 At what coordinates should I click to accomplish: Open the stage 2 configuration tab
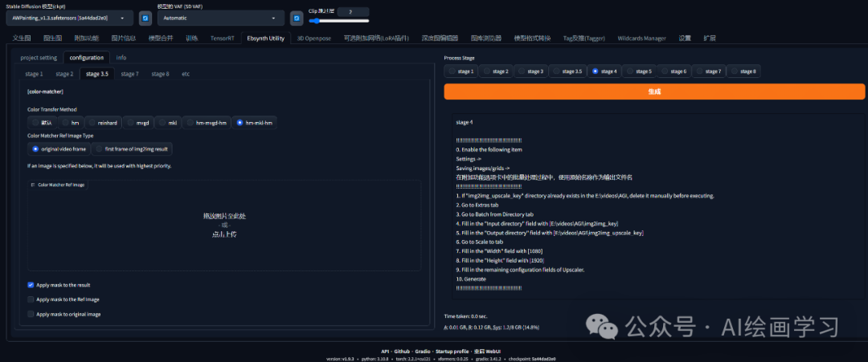(64, 74)
